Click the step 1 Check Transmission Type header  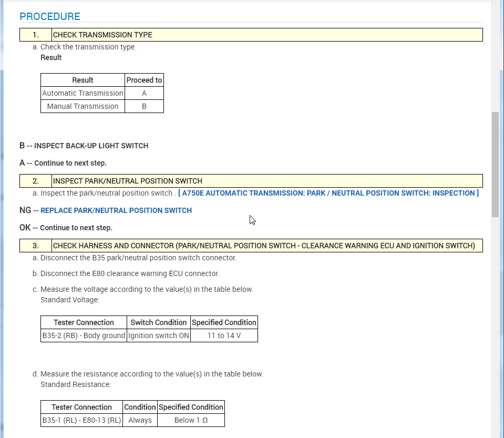[x=251, y=35]
